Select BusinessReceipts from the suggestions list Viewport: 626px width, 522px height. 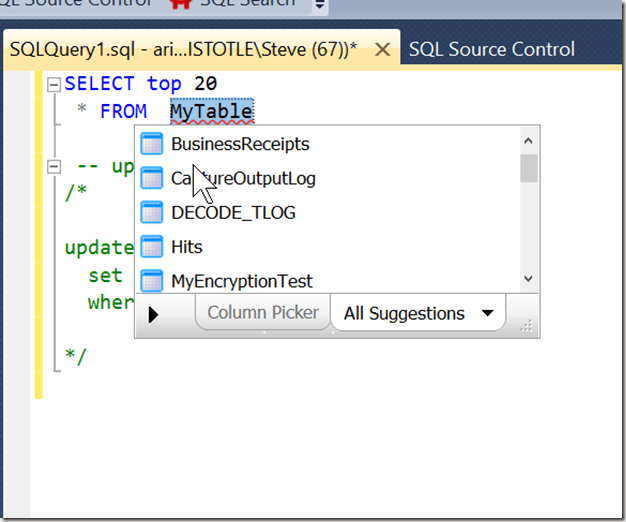tap(327, 144)
